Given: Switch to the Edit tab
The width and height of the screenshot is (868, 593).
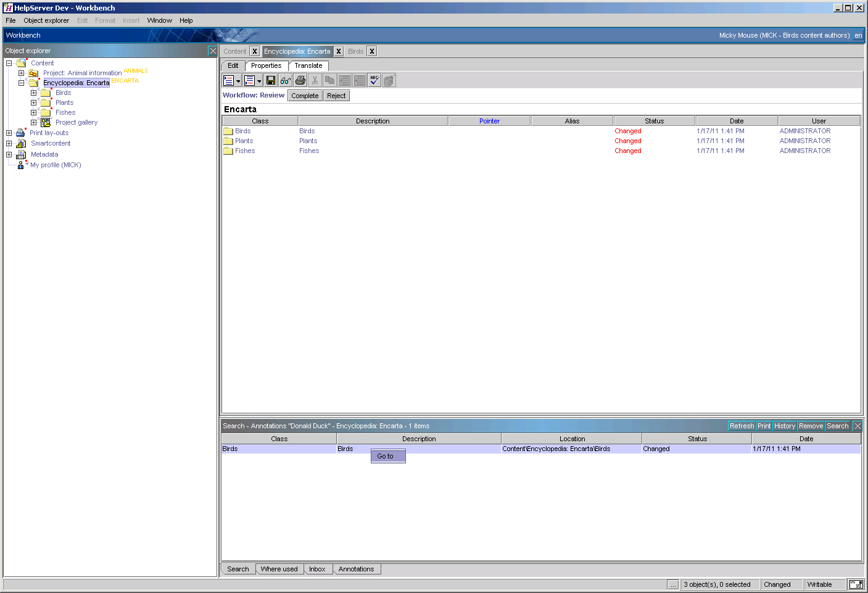Looking at the screenshot, I should click(x=233, y=65).
